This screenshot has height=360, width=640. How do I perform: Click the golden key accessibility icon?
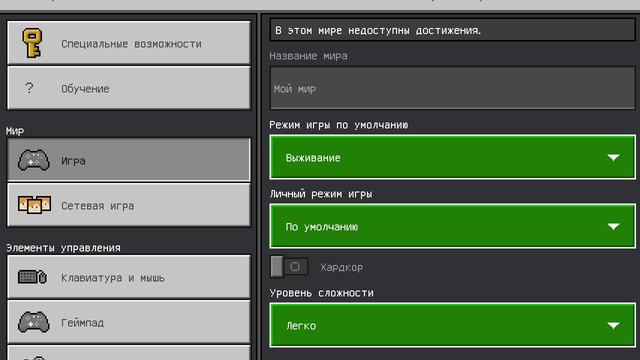(32, 43)
